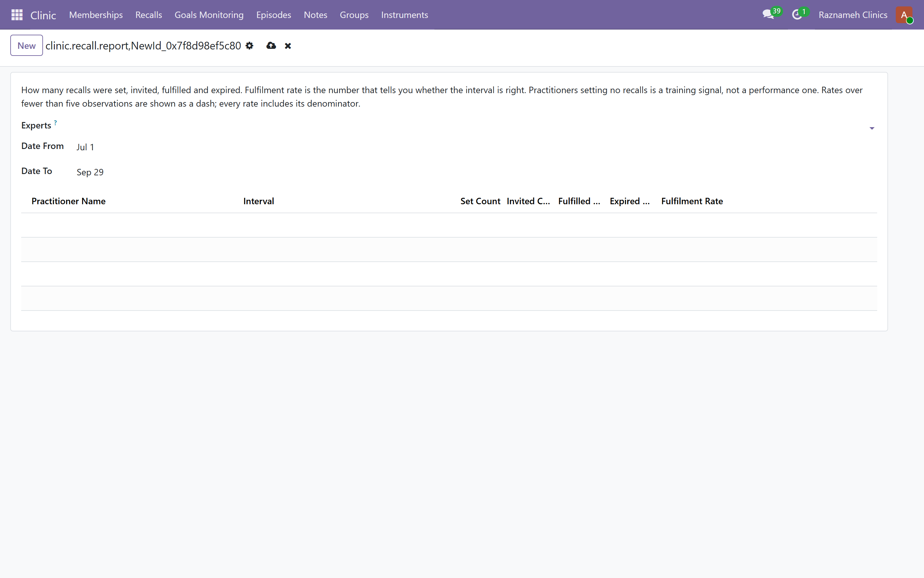Image resolution: width=924 pixels, height=578 pixels.
Task: Create a record with New button
Action: (x=26, y=46)
